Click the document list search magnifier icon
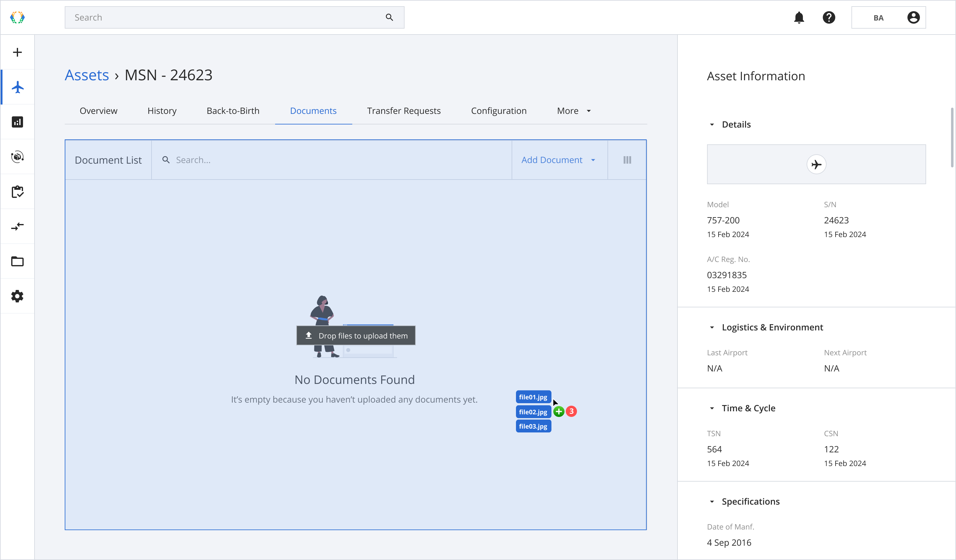Viewport: 956px width, 560px height. [x=166, y=160]
